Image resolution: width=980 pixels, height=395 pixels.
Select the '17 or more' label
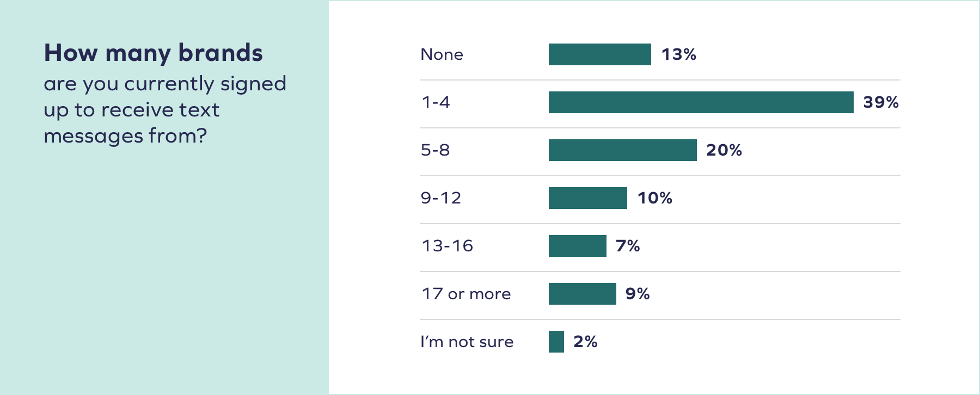466,294
